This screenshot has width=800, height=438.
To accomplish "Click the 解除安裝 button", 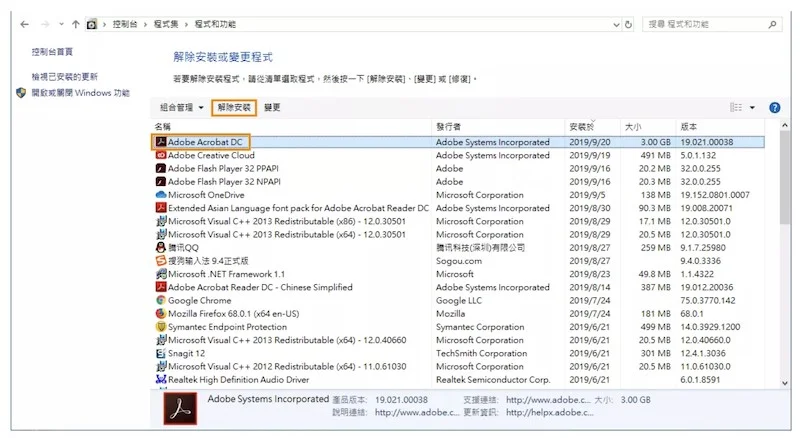I will point(234,107).
